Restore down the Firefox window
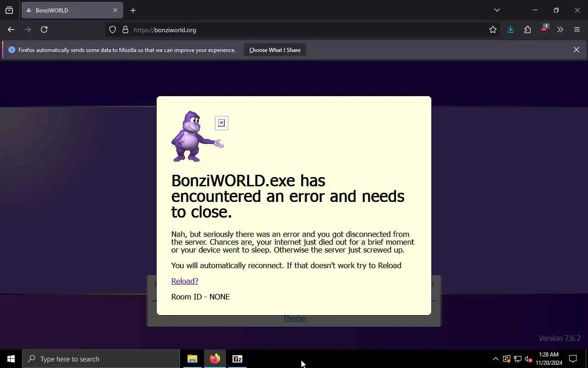Screen dimensions: 588x368 [556, 10]
